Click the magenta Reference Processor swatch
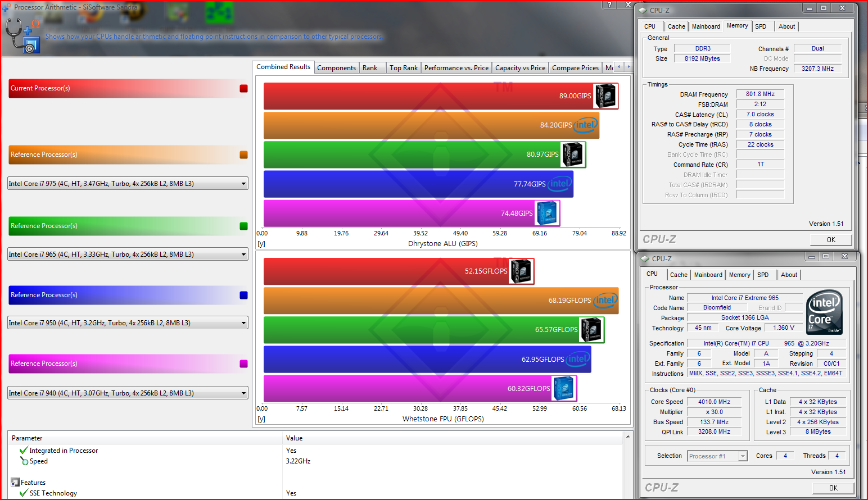The height and width of the screenshot is (500, 868). [243, 363]
